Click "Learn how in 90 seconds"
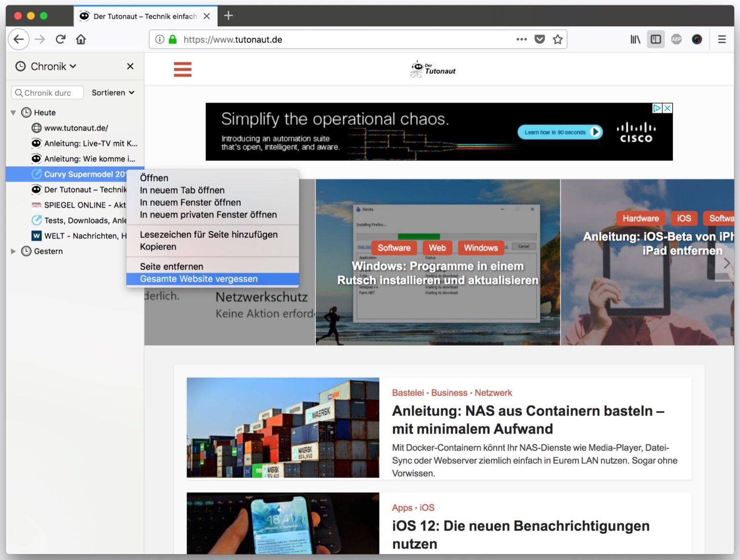The height and width of the screenshot is (560, 740). (559, 132)
